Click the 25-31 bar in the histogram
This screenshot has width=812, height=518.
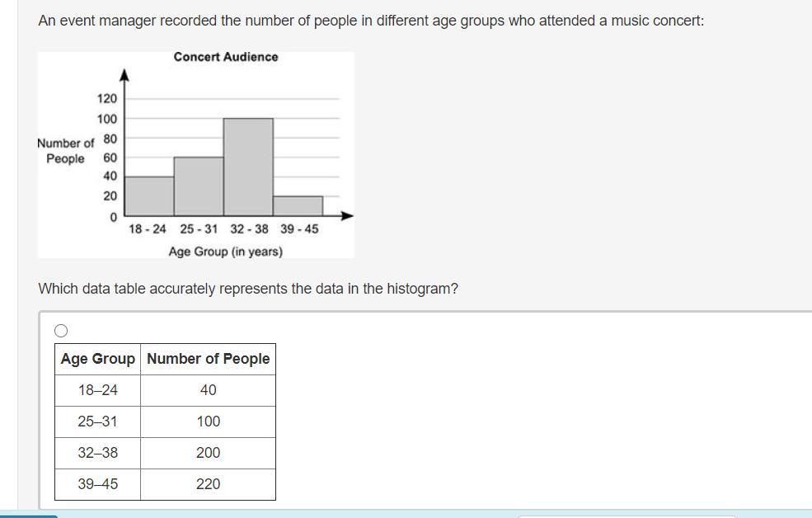tap(199, 186)
